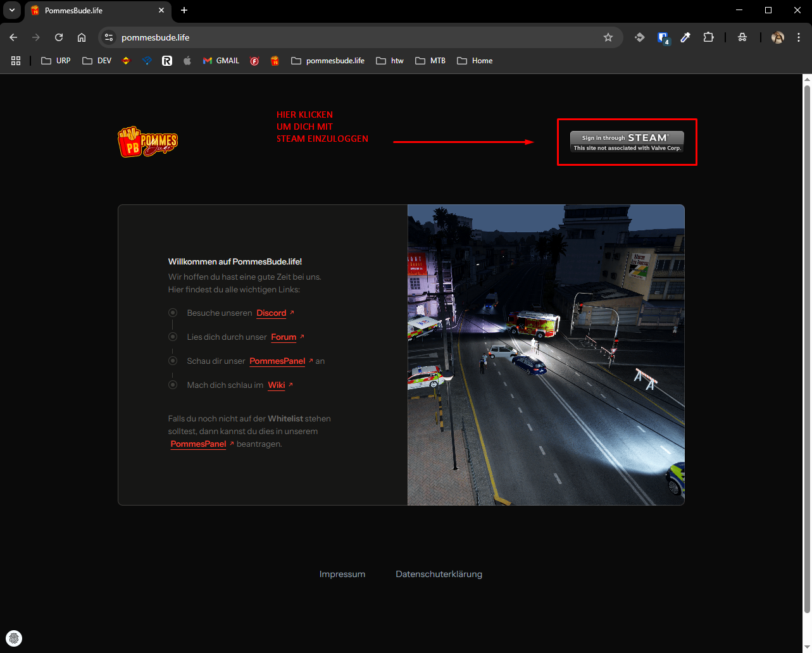Click the Apple logo bookmark
The height and width of the screenshot is (653, 812).
coord(187,61)
